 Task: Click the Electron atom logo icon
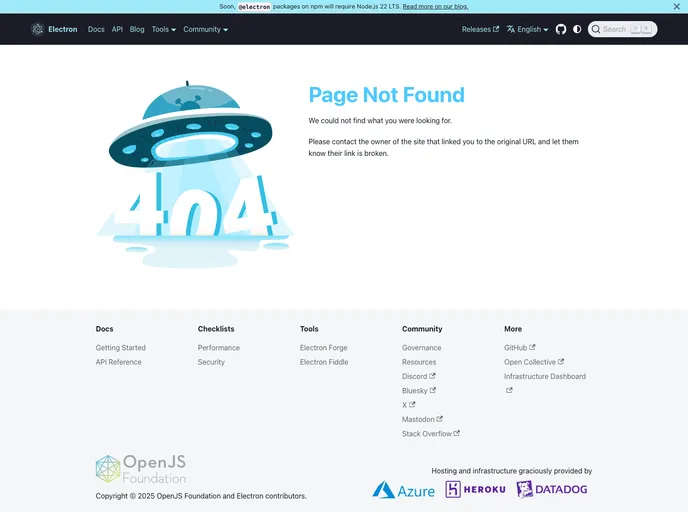coord(37,29)
